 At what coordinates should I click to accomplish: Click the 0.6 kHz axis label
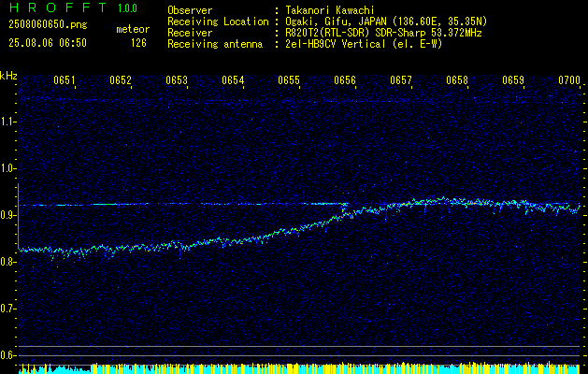pyautogui.click(x=7, y=355)
